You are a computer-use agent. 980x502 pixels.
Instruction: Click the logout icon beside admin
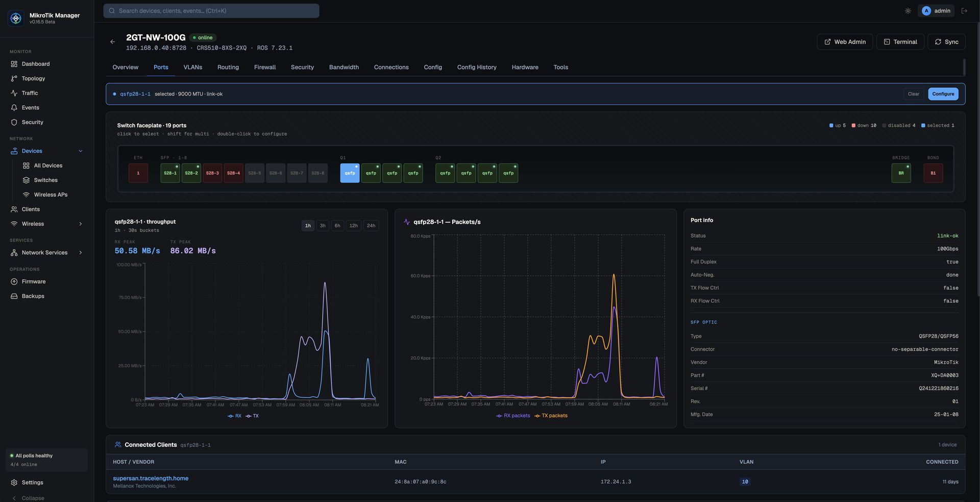964,11
